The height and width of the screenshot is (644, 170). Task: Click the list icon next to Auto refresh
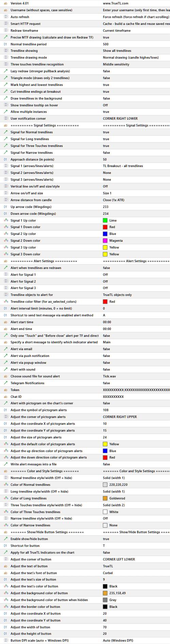coord(5,17)
